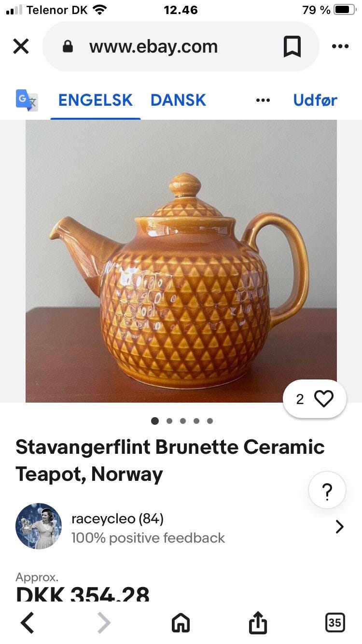The image size is (362, 644).
Task: Tap the raceycleo (84) seller name
Action: [x=117, y=519]
